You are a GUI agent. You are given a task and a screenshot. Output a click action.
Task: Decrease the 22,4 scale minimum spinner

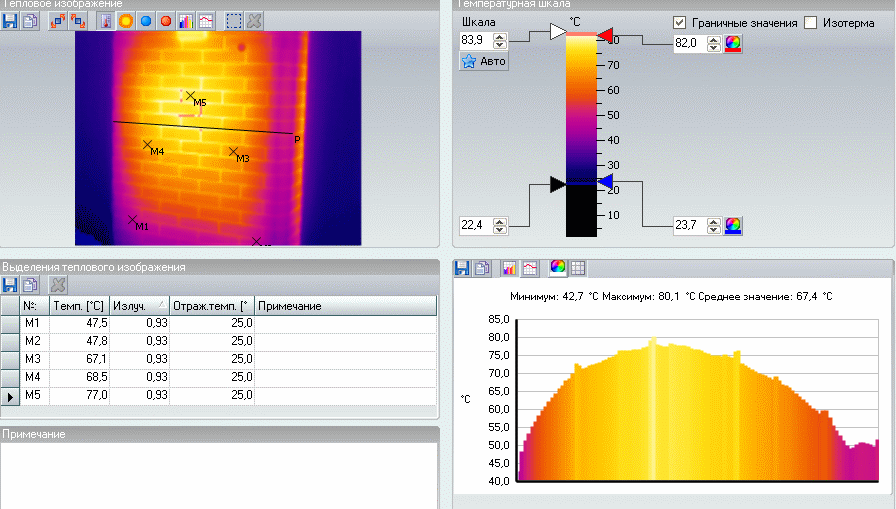[500, 229]
